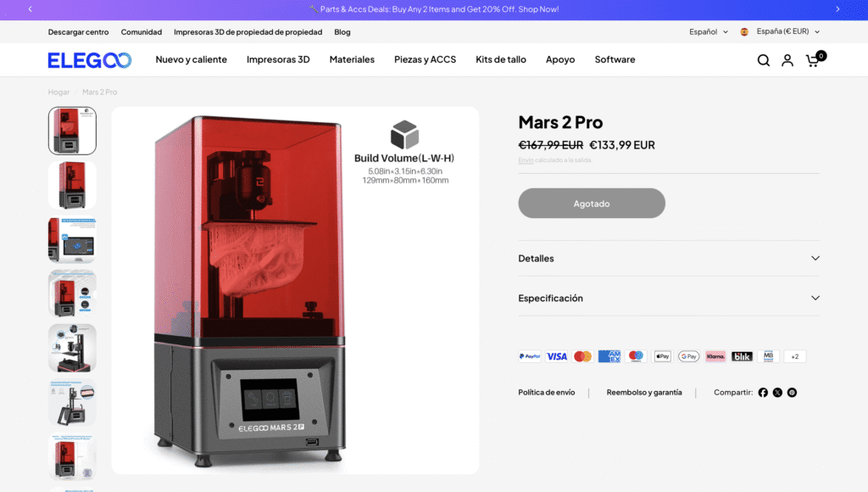Share on Facebook icon
Screen dimensions: 868x492
coord(763,392)
